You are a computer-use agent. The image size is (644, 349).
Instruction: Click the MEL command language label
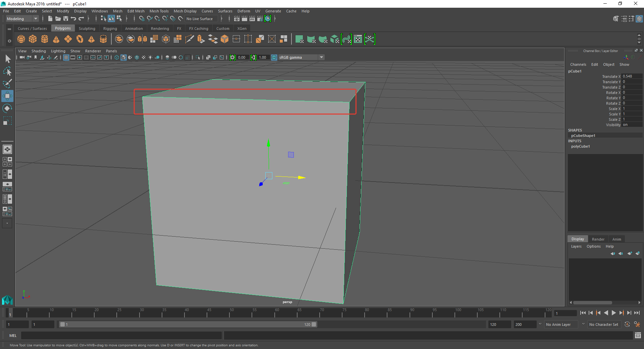tap(13, 336)
